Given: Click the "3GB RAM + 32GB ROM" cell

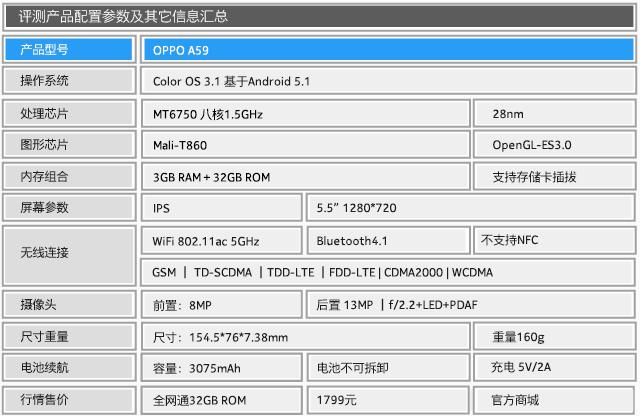Looking at the screenshot, I should 305,176.
